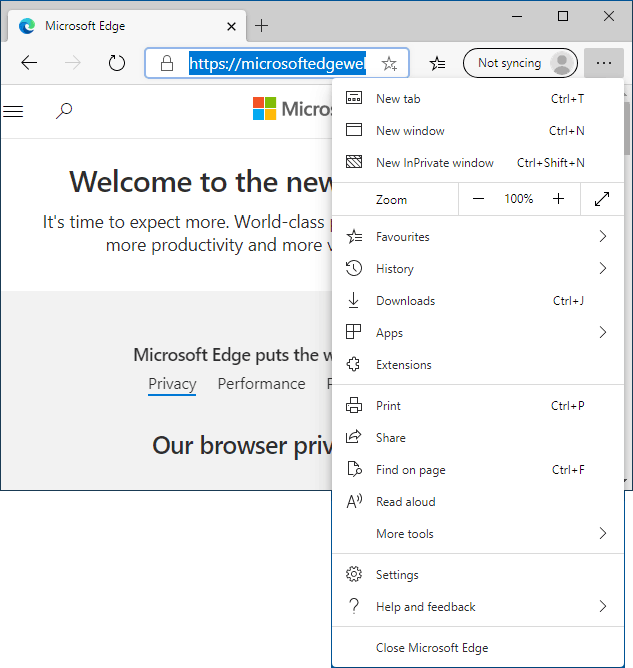Click the refresh page icon

click(117, 63)
